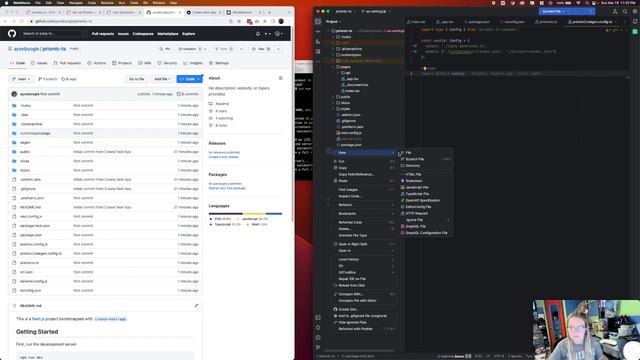This screenshot has width=640, height=360.
Task: Open GitHub notifications bell
Action: [x=258, y=34]
